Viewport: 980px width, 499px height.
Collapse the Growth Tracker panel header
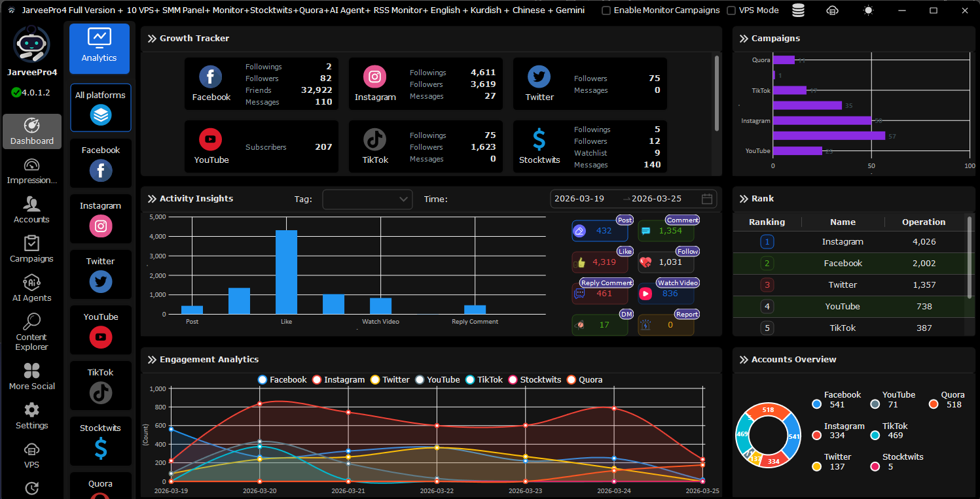pyautogui.click(x=152, y=39)
